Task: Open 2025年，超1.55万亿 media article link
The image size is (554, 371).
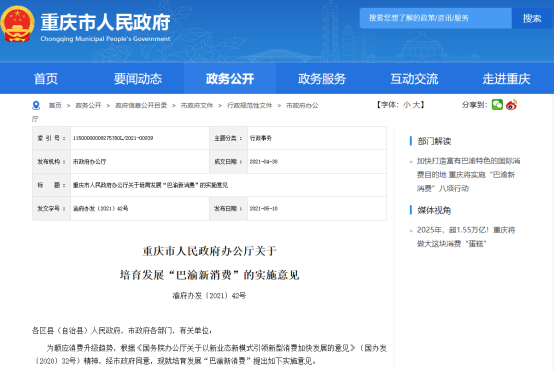Action: pyautogui.click(x=466, y=237)
